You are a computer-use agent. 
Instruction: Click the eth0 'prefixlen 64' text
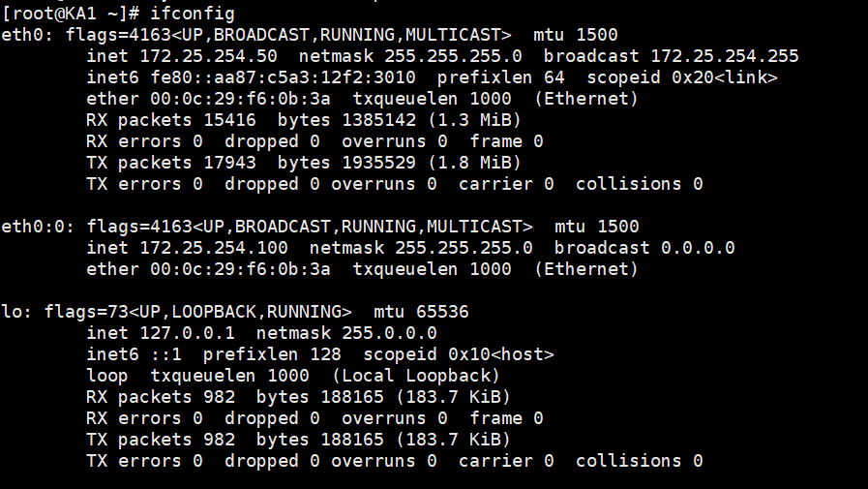pos(501,77)
